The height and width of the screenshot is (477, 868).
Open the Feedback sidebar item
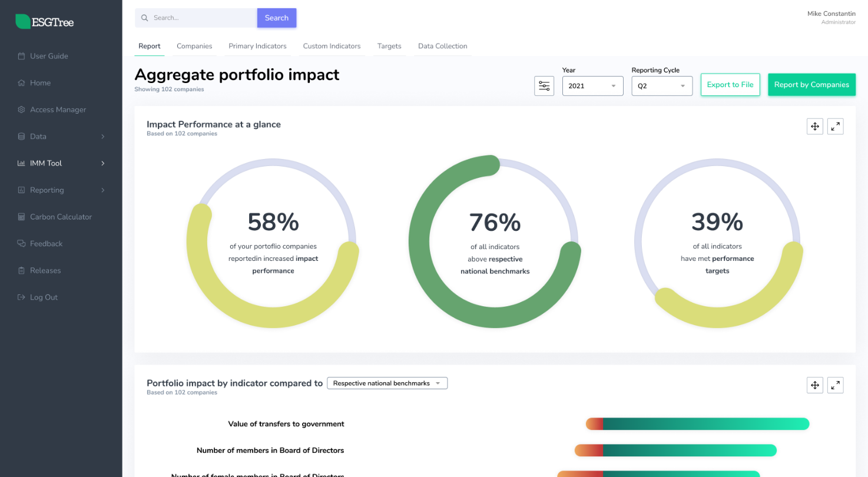[46, 244]
